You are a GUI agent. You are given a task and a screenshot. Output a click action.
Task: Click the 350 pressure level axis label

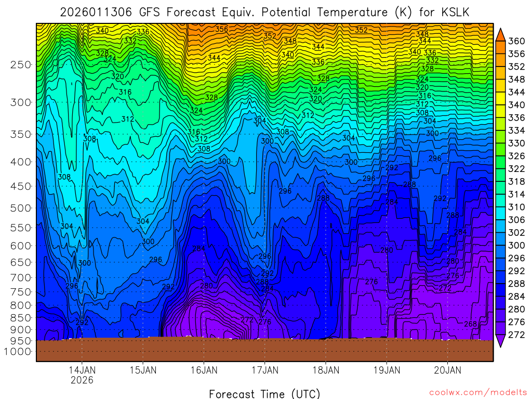point(21,135)
